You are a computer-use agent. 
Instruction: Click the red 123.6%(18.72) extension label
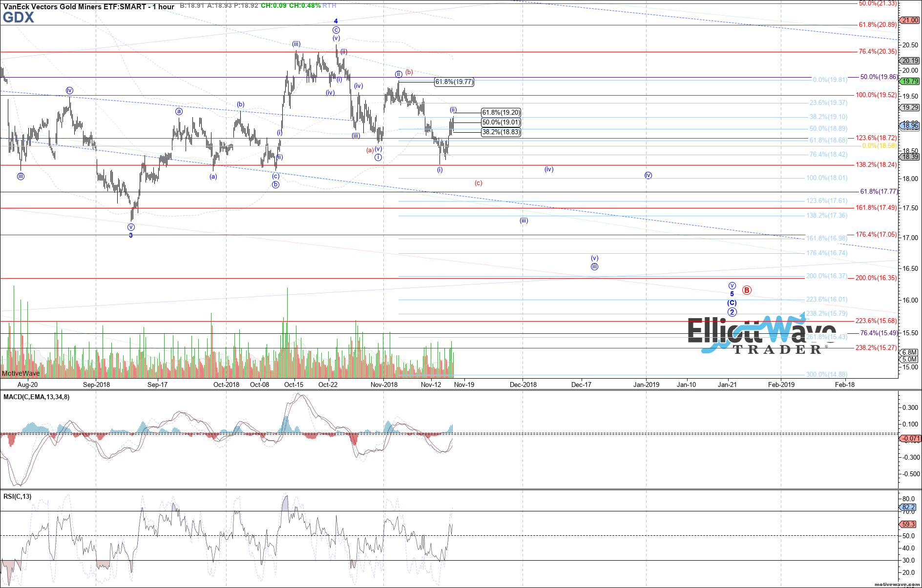pyautogui.click(x=877, y=138)
